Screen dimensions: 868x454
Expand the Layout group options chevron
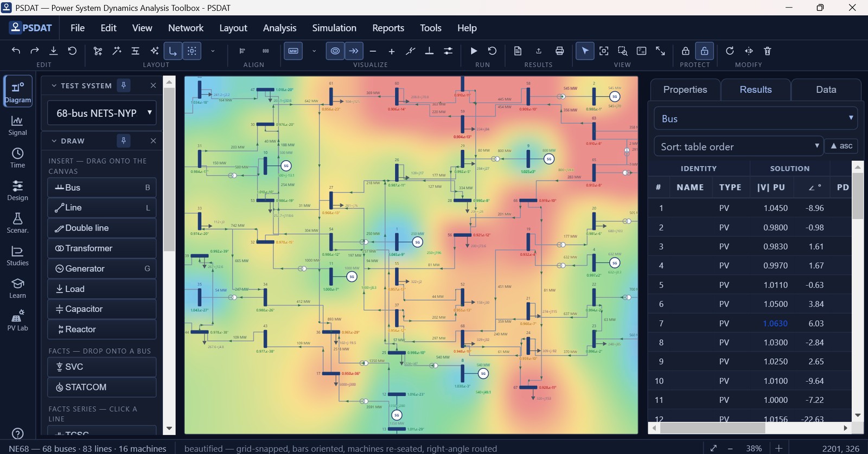click(213, 51)
